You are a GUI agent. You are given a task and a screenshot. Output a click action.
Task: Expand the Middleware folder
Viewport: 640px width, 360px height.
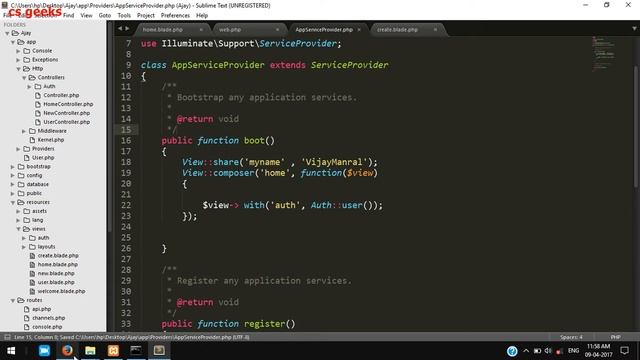(24, 131)
